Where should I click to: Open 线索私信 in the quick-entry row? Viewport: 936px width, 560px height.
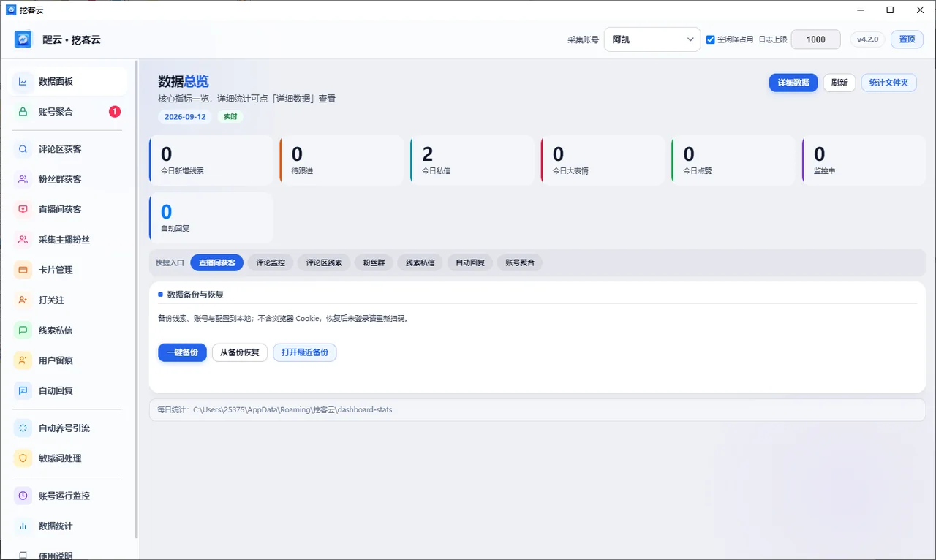click(x=420, y=262)
